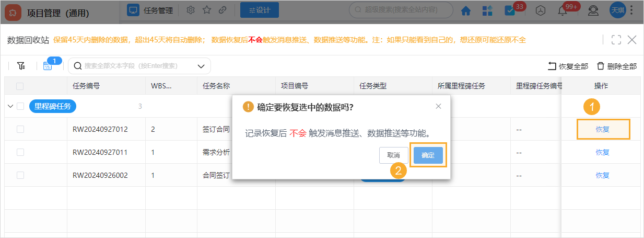644x238 pixels.
Task: Click the 超级搜索 global search box
Action: pos(400,9)
